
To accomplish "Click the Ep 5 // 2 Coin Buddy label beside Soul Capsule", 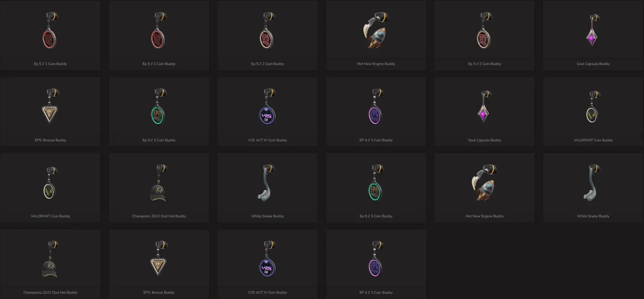I will tap(485, 64).
